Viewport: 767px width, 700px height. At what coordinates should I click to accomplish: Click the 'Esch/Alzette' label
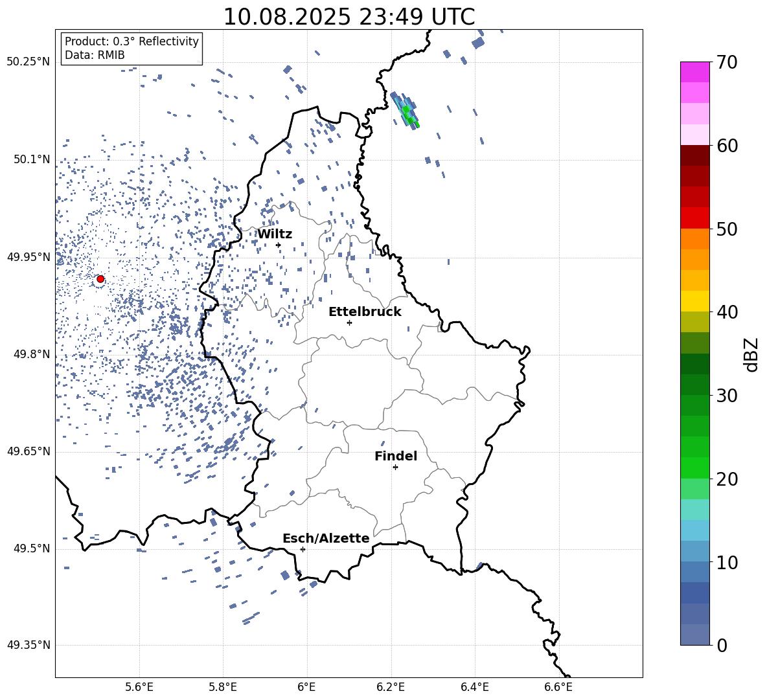(x=326, y=538)
